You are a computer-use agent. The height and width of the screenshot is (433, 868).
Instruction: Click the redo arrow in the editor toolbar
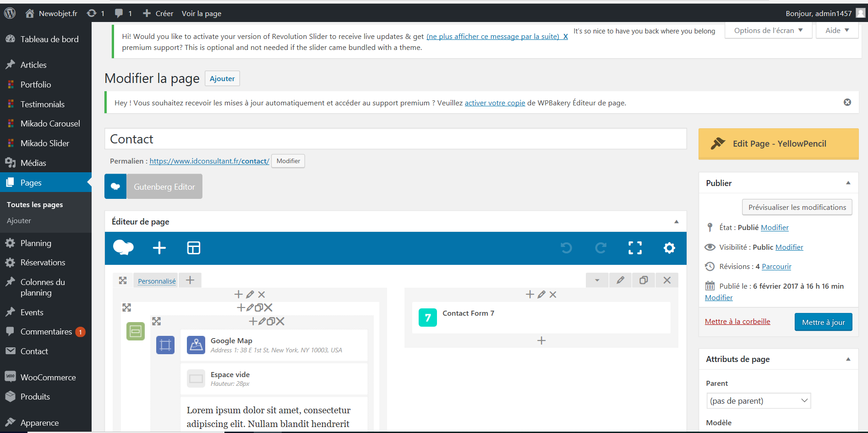tap(601, 248)
